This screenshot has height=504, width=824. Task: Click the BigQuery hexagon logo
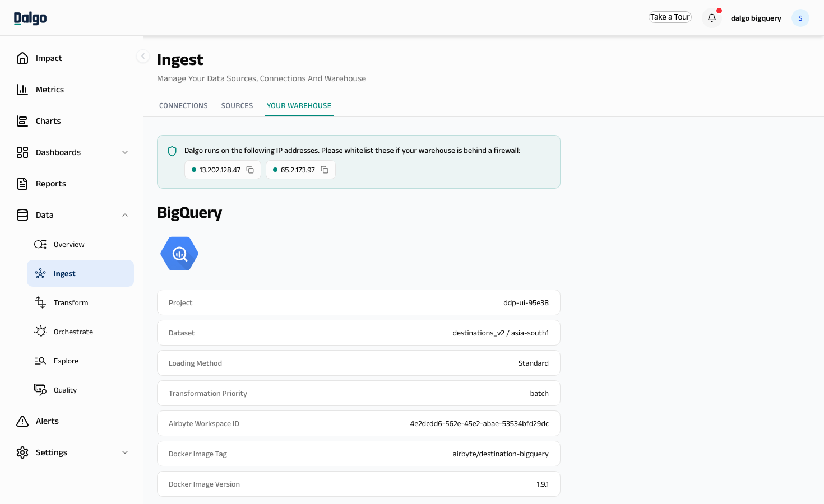tap(179, 254)
